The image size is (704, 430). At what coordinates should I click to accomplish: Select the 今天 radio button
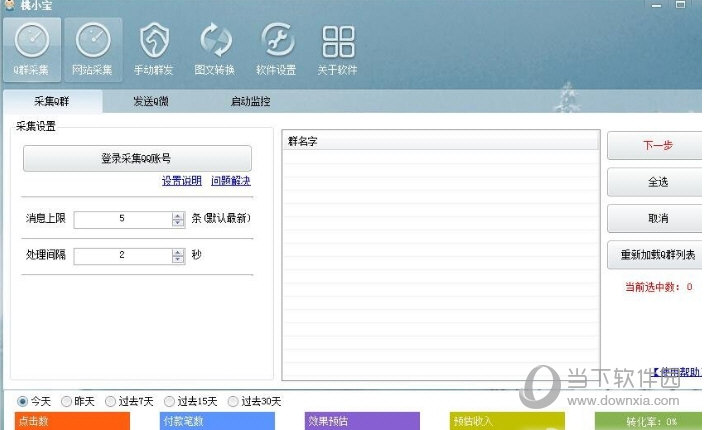tap(22, 401)
